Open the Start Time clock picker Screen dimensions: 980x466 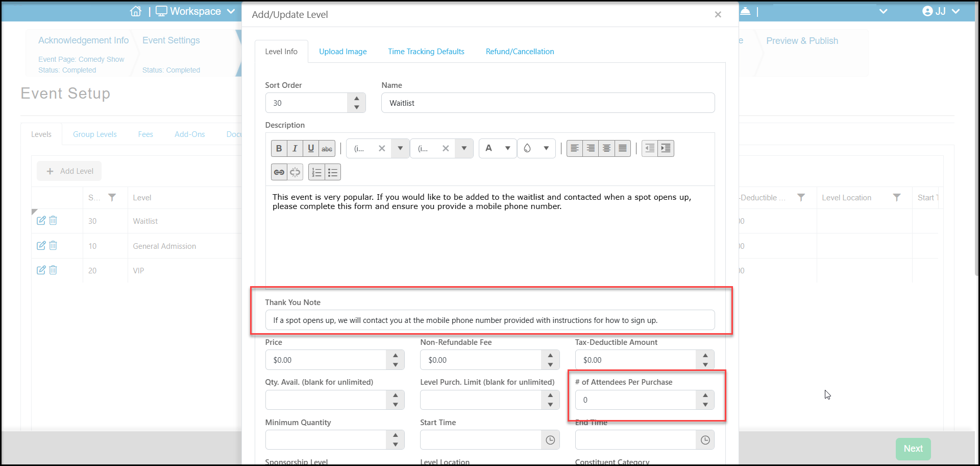pyautogui.click(x=550, y=440)
